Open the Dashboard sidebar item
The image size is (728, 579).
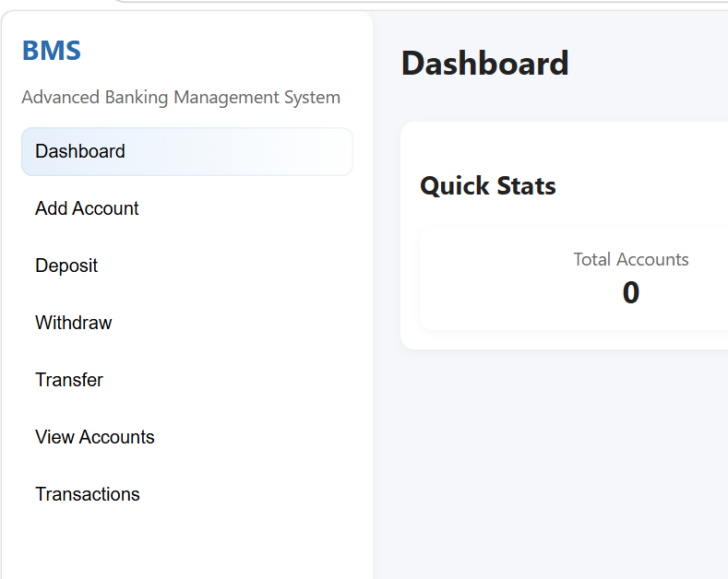187,152
